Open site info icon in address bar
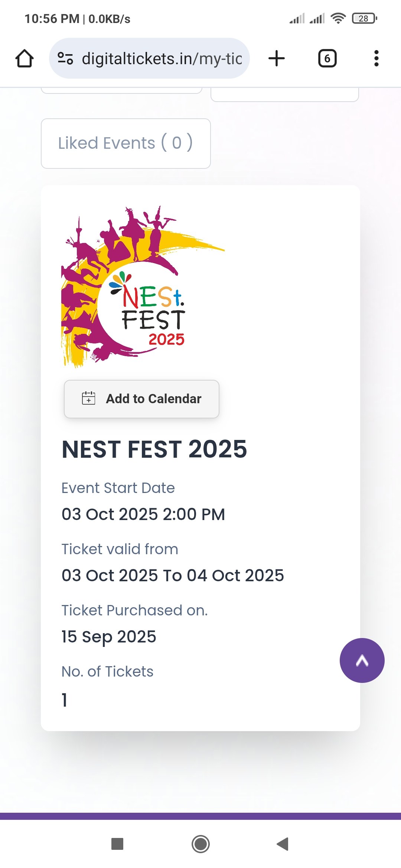The width and height of the screenshot is (401, 868). click(65, 59)
